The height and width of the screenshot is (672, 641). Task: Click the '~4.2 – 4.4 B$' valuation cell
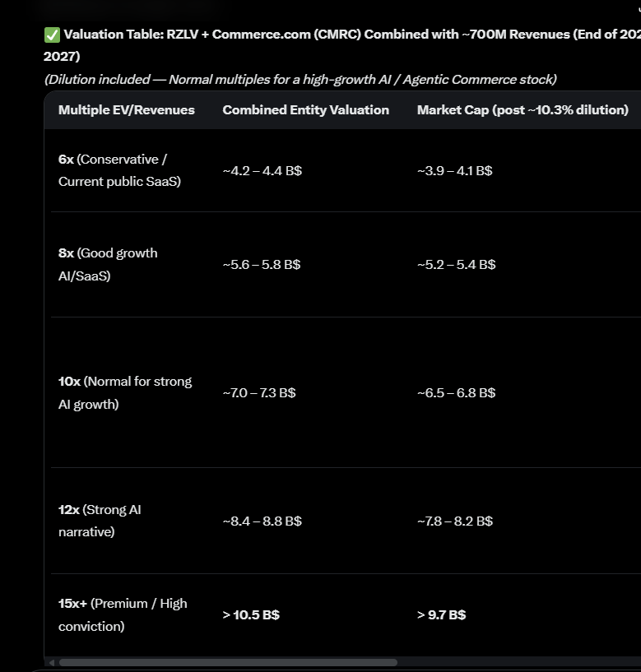click(x=262, y=171)
